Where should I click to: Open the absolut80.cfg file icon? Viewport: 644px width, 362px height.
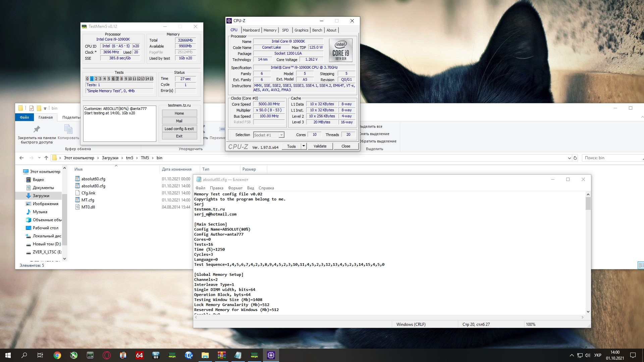pos(77,186)
